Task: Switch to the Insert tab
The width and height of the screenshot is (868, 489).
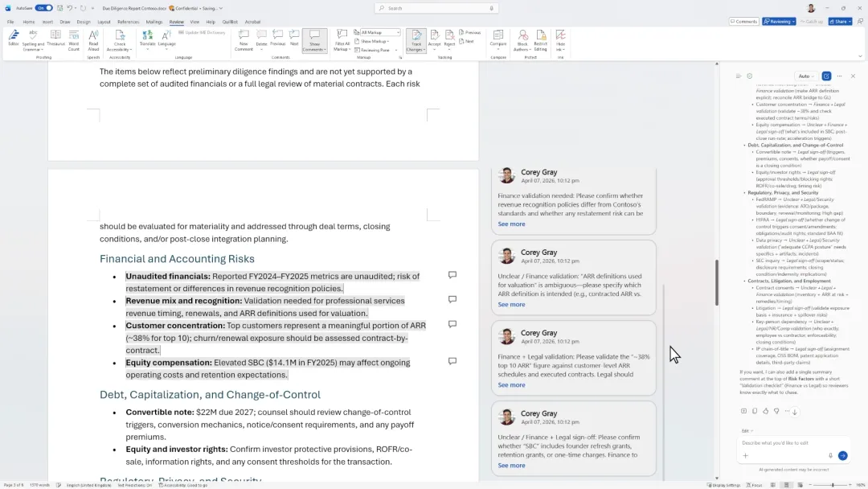Action: pyautogui.click(x=47, y=23)
